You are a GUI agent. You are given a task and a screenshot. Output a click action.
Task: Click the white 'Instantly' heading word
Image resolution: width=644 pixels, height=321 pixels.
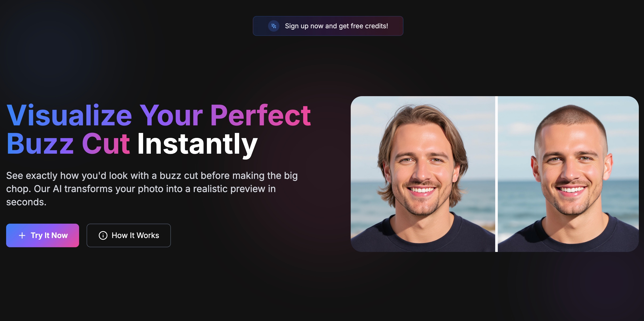click(x=197, y=145)
